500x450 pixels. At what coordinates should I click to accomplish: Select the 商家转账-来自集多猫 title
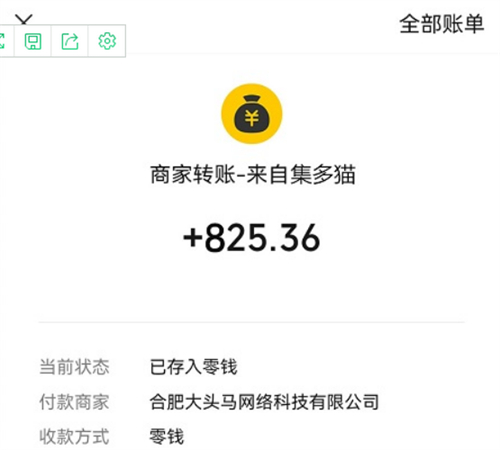coord(253,174)
